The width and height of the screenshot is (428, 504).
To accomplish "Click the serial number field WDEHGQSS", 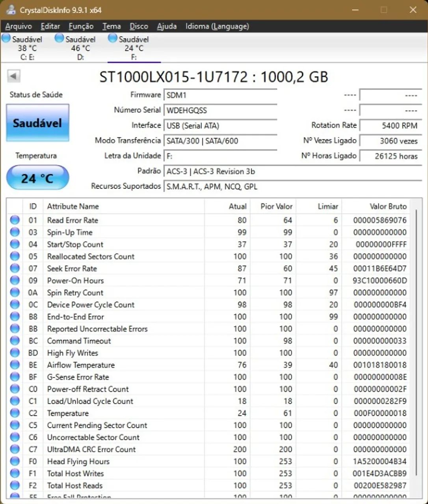I will pyautogui.click(x=220, y=111).
